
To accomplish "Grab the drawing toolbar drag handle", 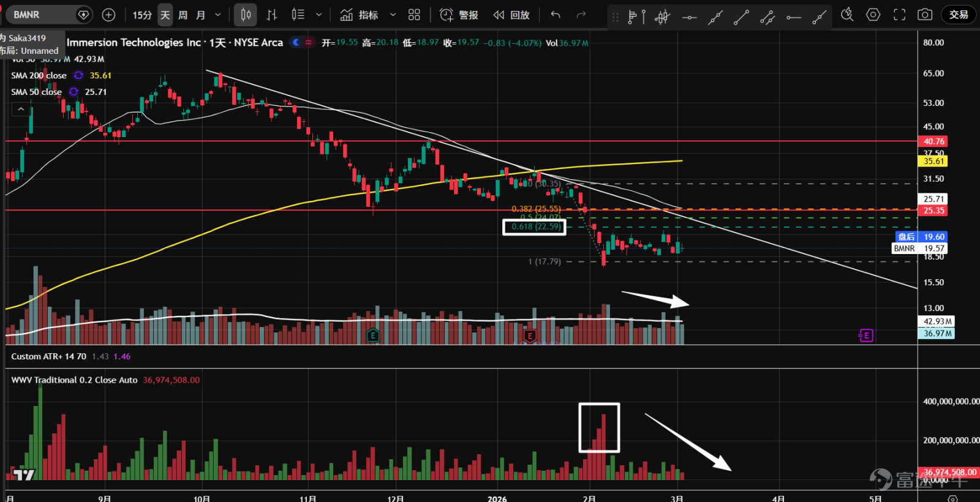I will [615, 18].
